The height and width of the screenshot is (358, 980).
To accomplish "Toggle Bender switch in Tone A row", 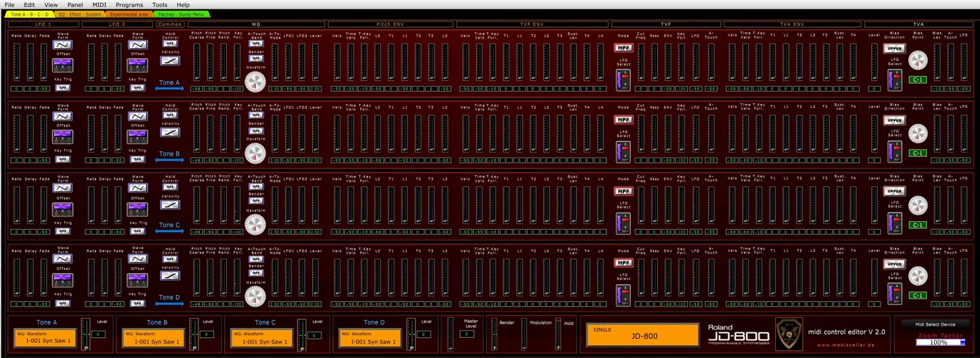I will pos(255,59).
